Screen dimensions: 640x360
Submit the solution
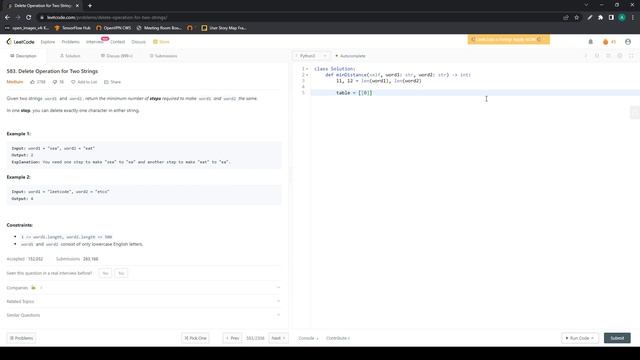617,338
